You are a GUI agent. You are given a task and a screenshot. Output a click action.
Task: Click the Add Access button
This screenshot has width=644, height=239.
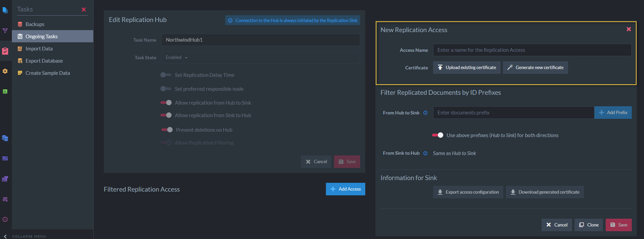point(345,189)
